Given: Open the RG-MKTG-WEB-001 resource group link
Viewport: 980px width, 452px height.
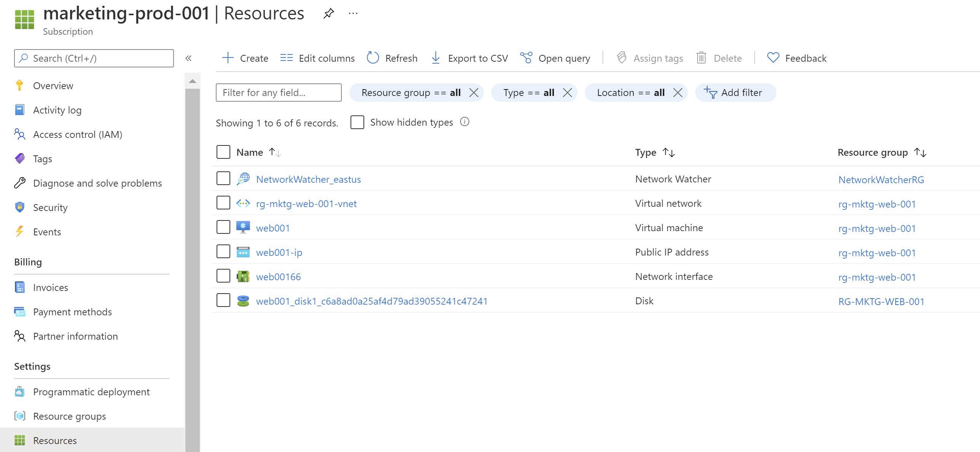Looking at the screenshot, I should (x=881, y=302).
